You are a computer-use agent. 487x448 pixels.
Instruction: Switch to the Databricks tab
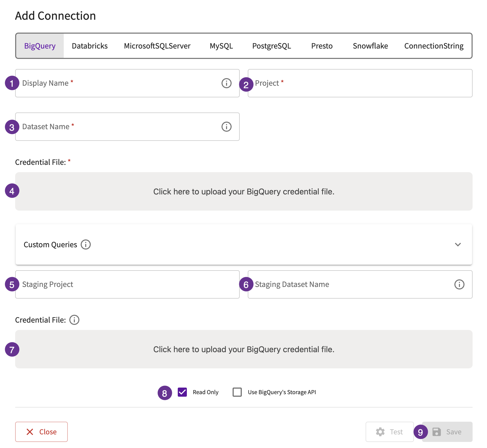90,46
